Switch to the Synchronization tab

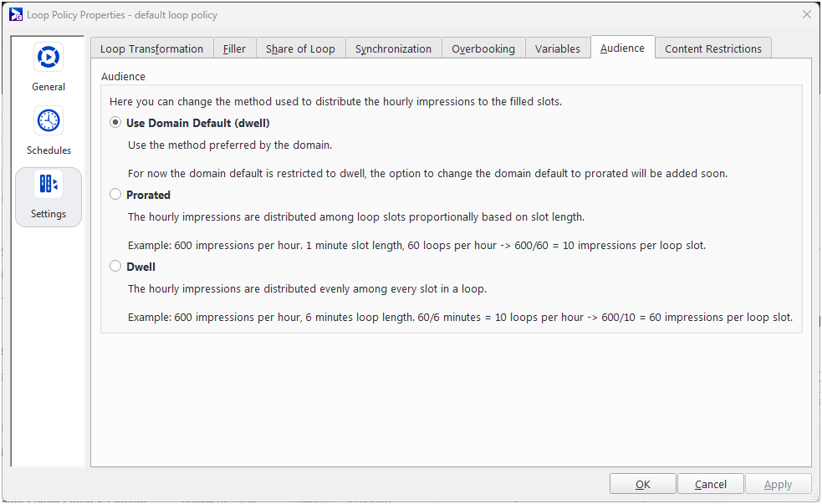click(393, 48)
